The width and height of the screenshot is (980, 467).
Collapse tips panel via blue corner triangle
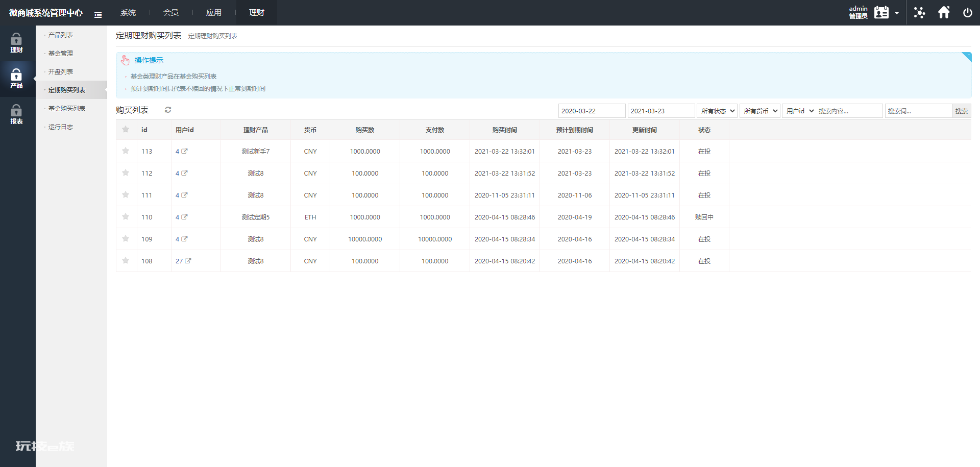click(x=966, y=57)
